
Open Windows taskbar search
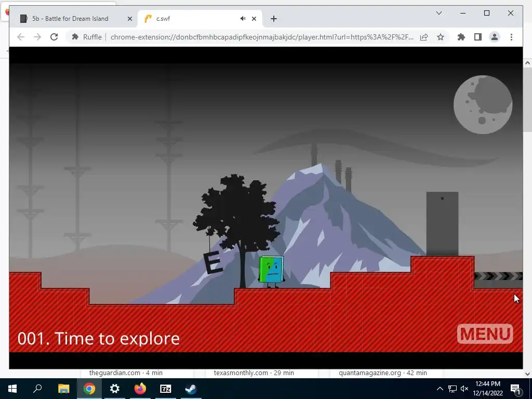click(x=37, y=389)
